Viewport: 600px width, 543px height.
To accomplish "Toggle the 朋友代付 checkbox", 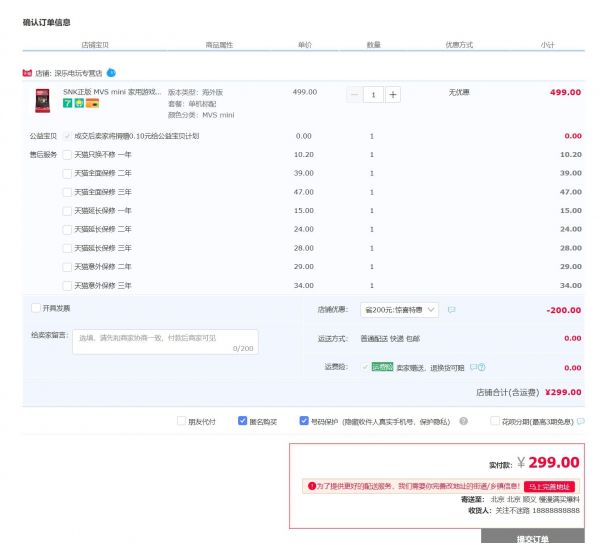I will point(182,421).
